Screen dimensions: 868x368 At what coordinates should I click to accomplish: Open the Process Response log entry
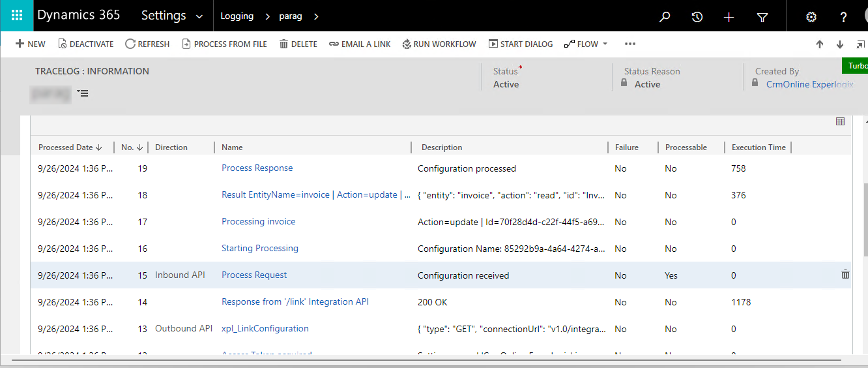(257, 168)
